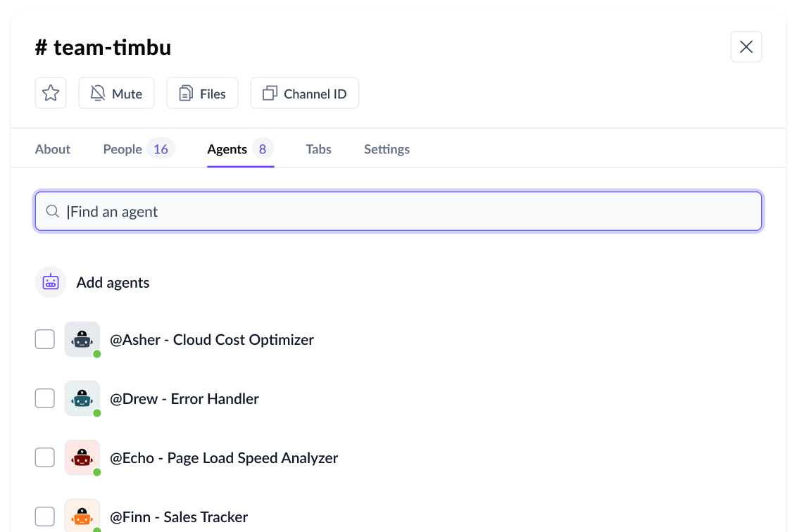Open the Tabs tab

click(x=318, y=149)
